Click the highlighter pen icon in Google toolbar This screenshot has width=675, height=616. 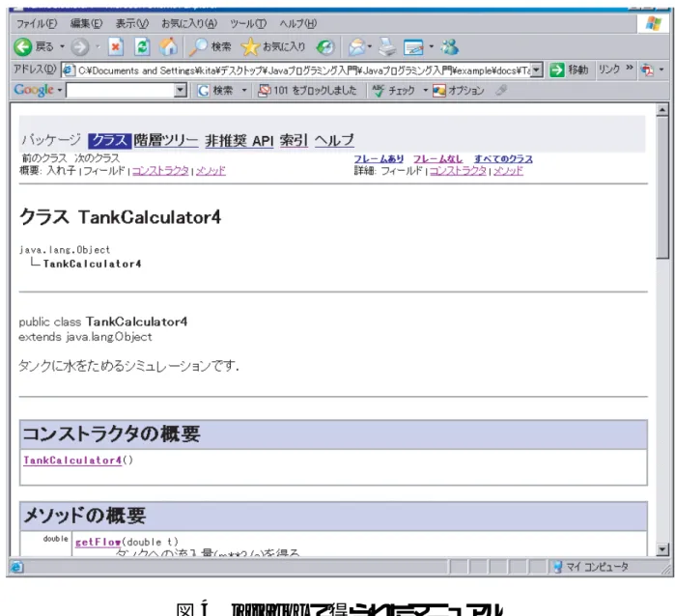(x=501, y=90)
